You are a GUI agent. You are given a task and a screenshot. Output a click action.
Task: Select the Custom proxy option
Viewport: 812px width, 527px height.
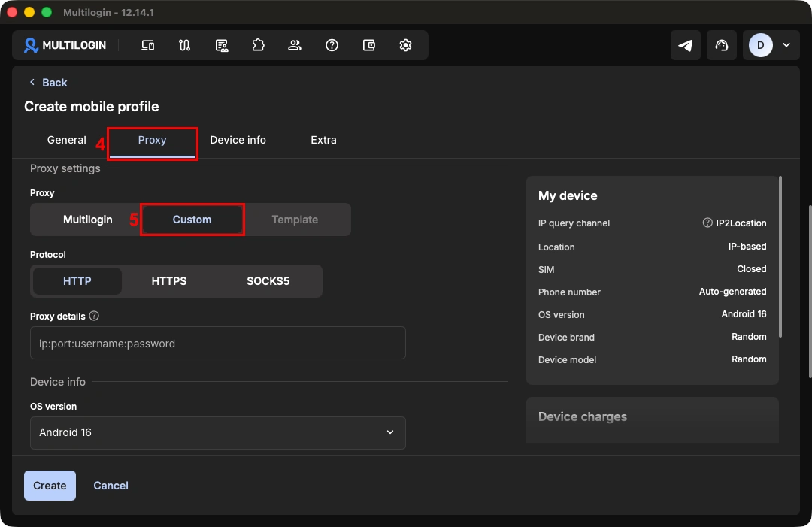[x=192, y=220]
